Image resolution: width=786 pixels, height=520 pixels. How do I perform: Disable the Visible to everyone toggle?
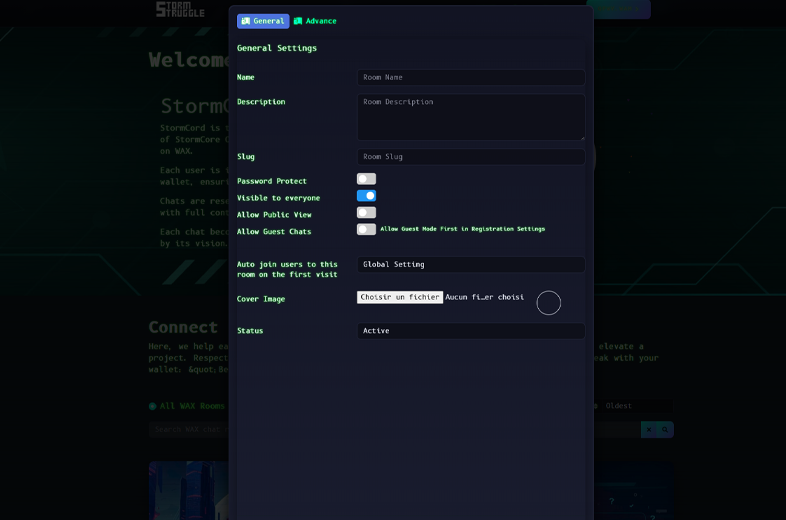click(x=366, y=196)
